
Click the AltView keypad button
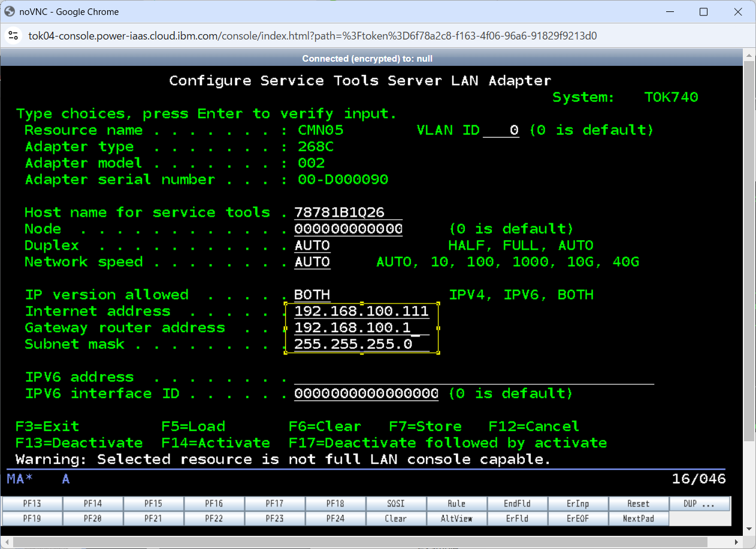coord(456,518)
